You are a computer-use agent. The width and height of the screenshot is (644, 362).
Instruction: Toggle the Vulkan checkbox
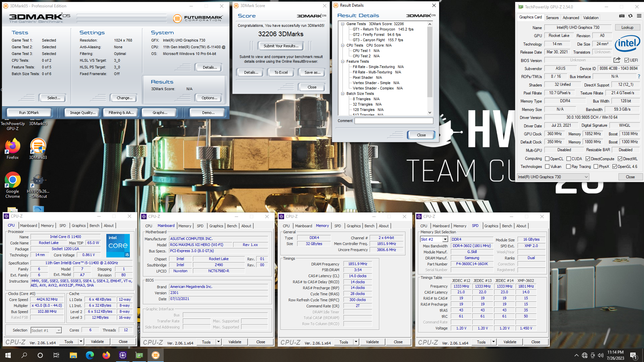[547, 167]
